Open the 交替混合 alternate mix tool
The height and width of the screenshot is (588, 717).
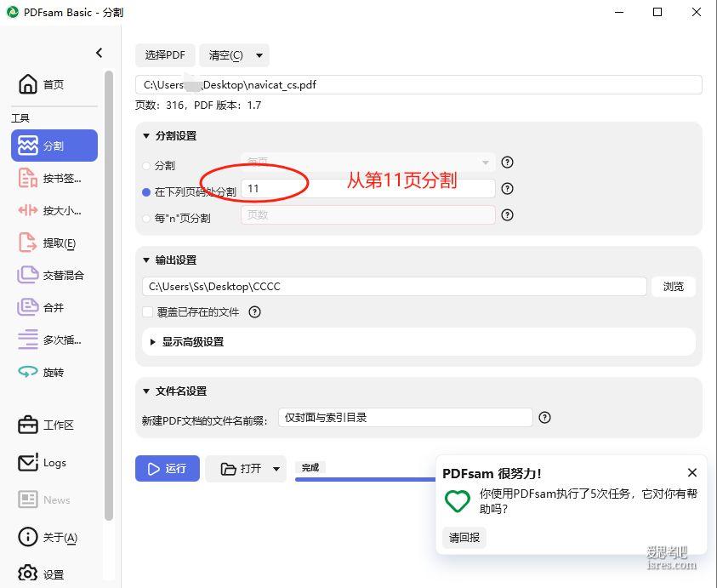click(54, 276)
